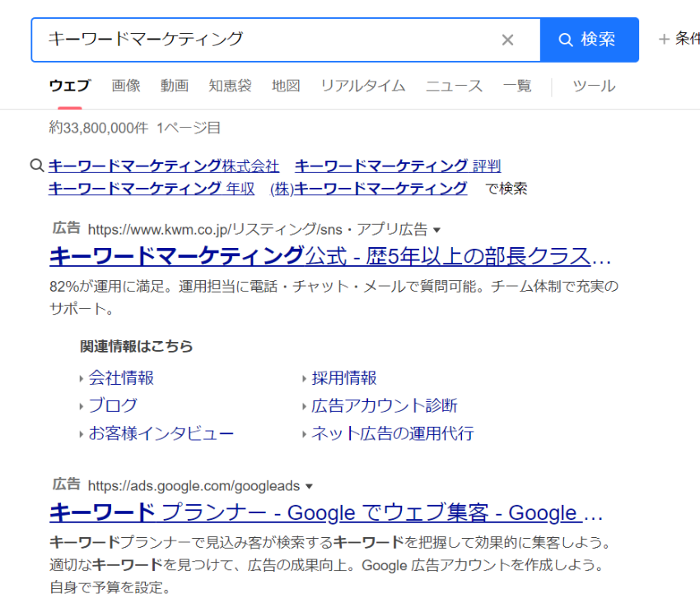Click the ads.google.com/googleads URL text
The height and width of the screenshot is (594, 700).
point(194,486)
